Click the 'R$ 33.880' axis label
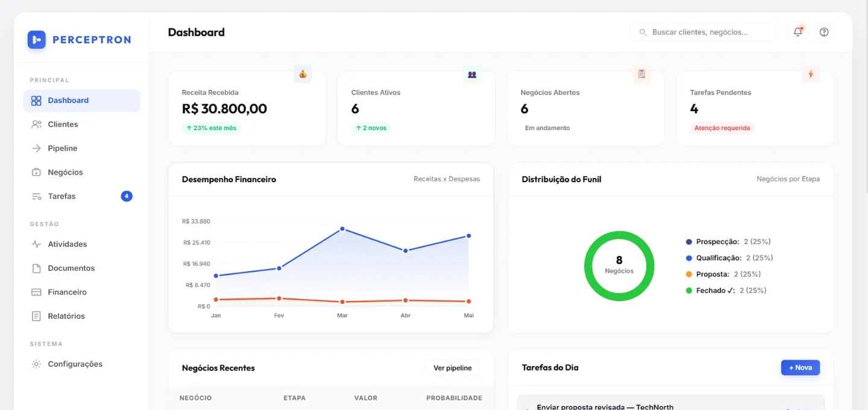 [196, 221]
